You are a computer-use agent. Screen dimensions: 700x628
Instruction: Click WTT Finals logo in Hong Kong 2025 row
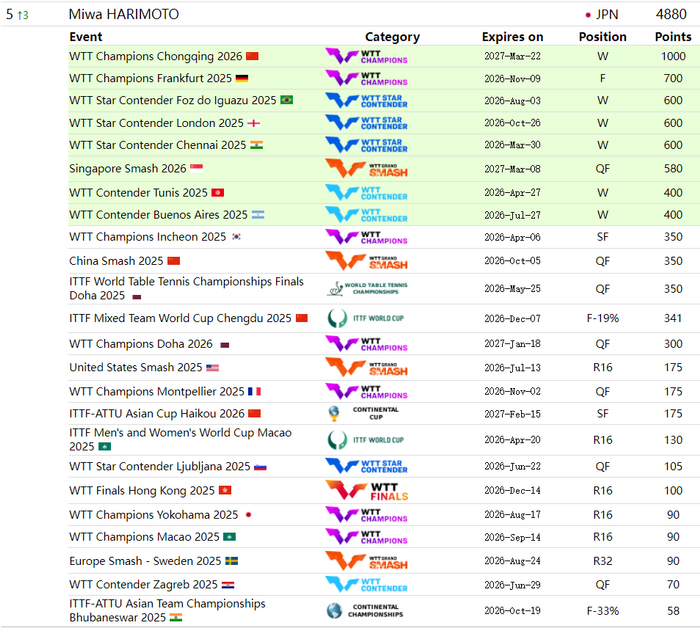[x=367, y=491]
